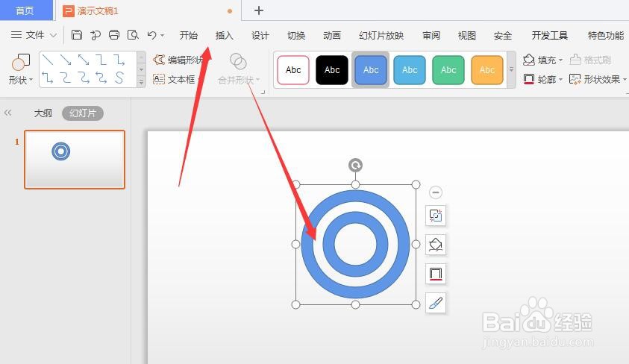Open the 形状效果 shape effects menu
The image size is (629, 364).
point(598,79)
